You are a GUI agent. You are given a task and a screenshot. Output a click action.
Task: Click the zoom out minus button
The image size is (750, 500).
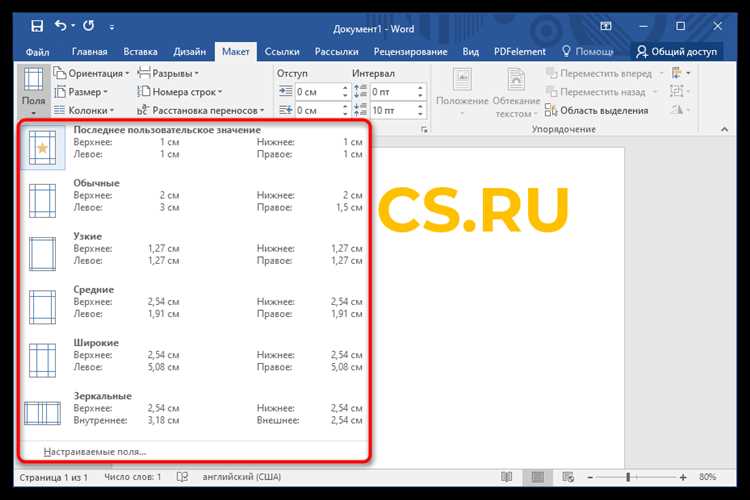pyautogui.click(x=590, y=478)
